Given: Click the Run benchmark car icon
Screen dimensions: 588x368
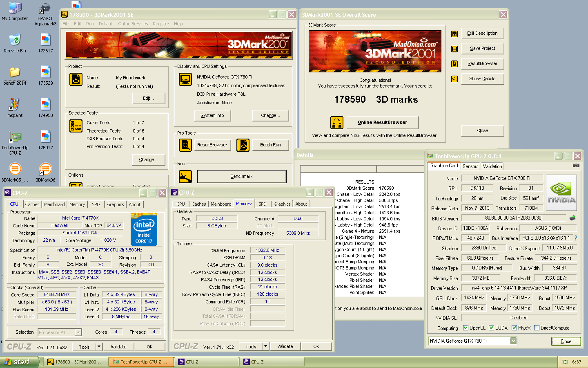Looking at the screenshot, I should tap(185, 177).
